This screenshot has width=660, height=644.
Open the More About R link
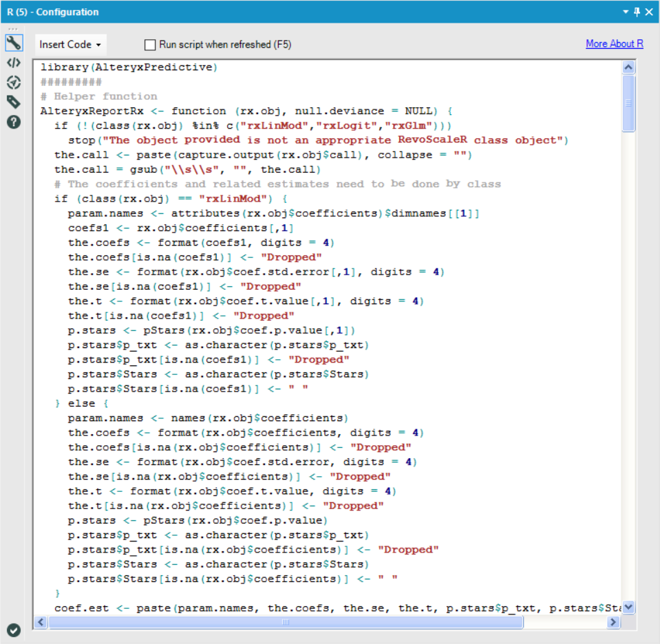coord(614,44)
